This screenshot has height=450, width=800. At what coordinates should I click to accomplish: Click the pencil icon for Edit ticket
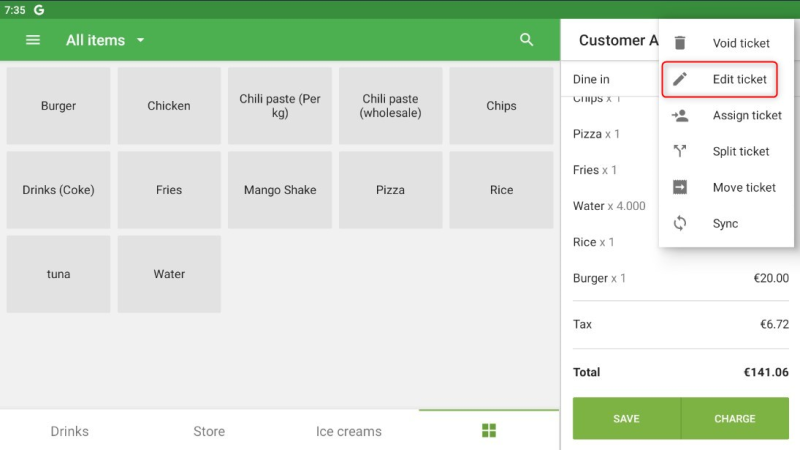[680, 79]
